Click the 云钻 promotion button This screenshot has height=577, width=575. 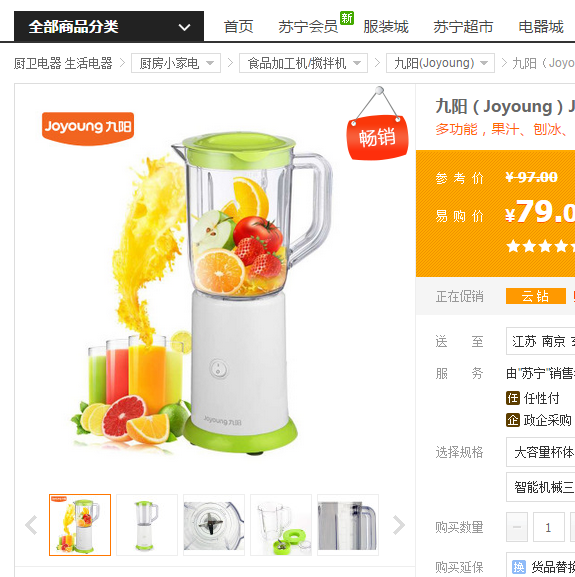[536, 296]
